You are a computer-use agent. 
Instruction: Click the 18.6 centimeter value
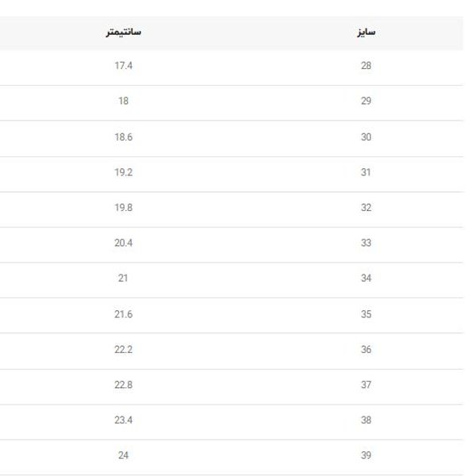123,137
